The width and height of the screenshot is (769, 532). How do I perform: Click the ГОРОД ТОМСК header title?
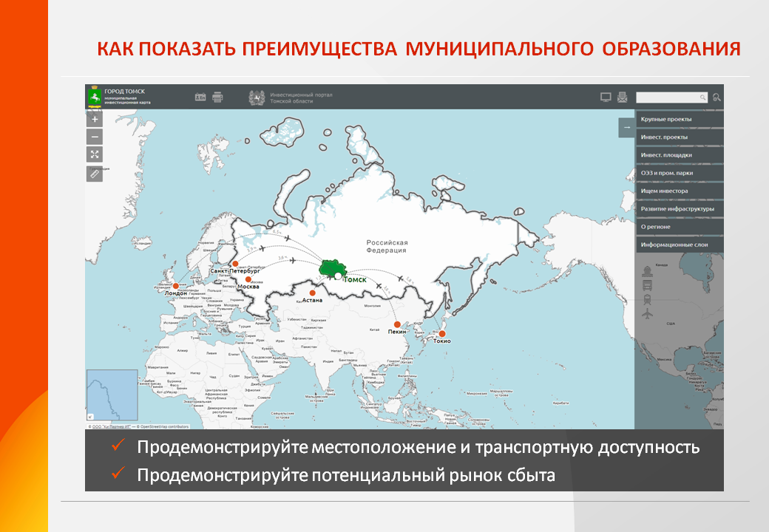pyautogui.click(x=124, y=91)
